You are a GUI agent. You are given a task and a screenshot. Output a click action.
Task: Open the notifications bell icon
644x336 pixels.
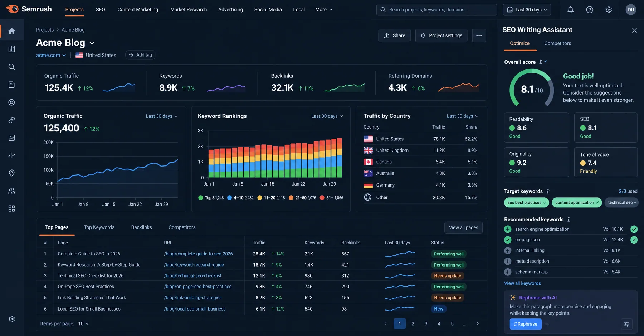570,10
